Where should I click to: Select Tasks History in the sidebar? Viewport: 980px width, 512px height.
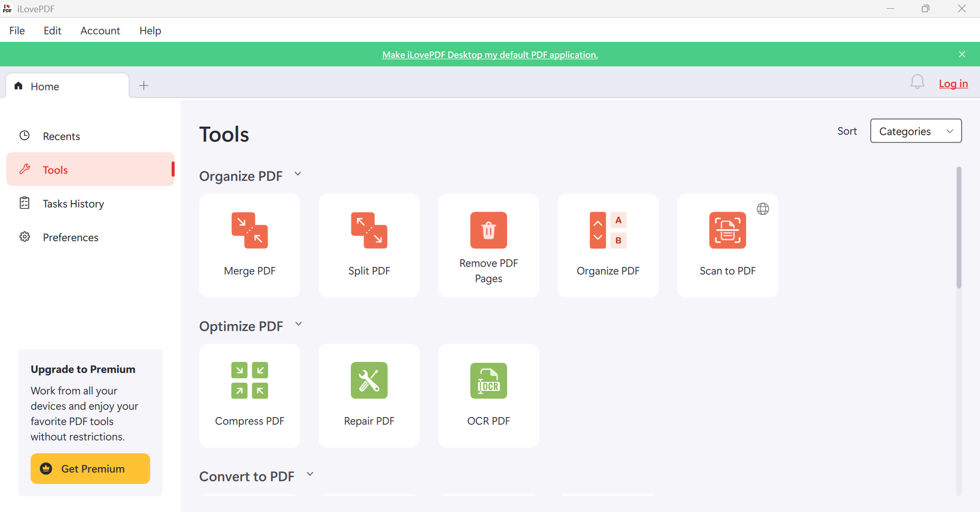[x=90, y=203]
